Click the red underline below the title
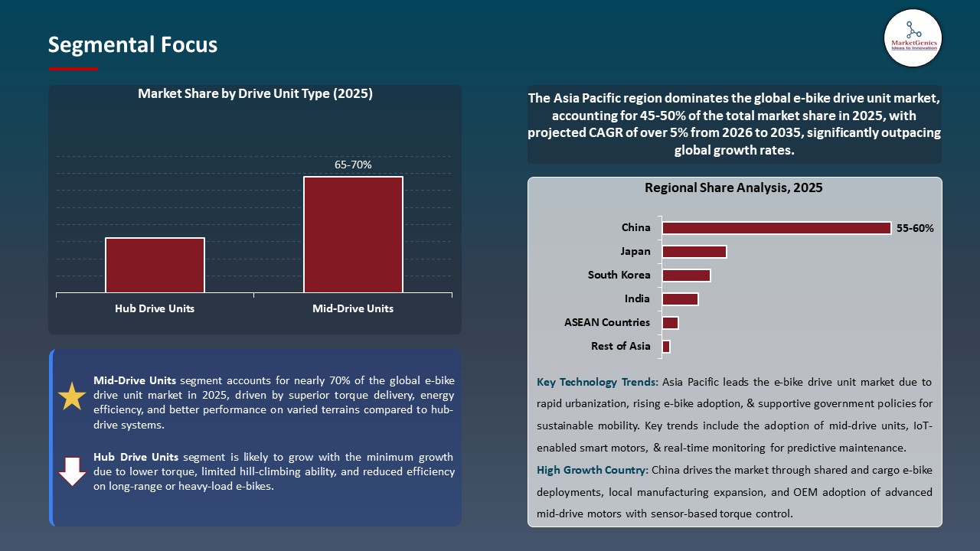Screen dimensions: 980x551 (x=73, y=69)
